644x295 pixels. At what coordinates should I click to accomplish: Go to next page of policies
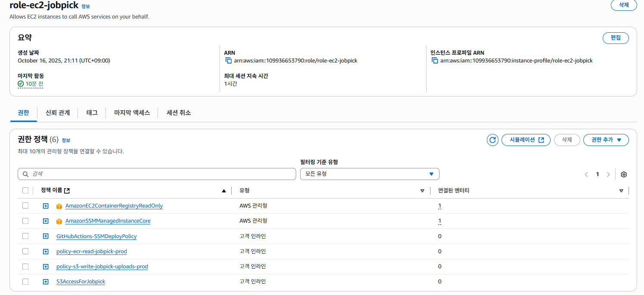tap(608, 174)
